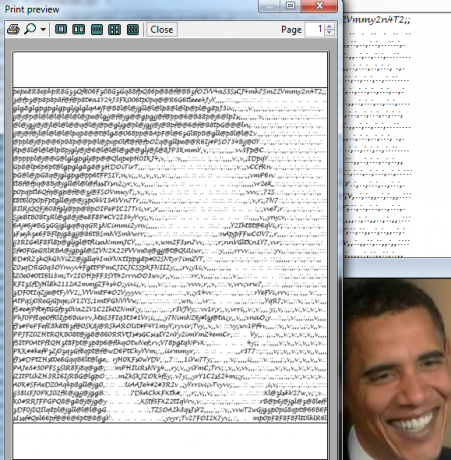Decrease the page number using the down arrow

point(329,33)
